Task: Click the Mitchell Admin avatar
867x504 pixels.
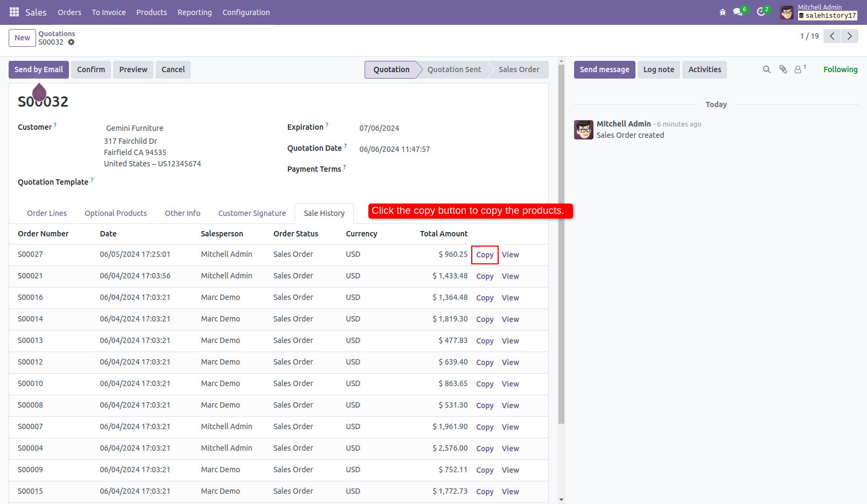Action: point(786,12)
